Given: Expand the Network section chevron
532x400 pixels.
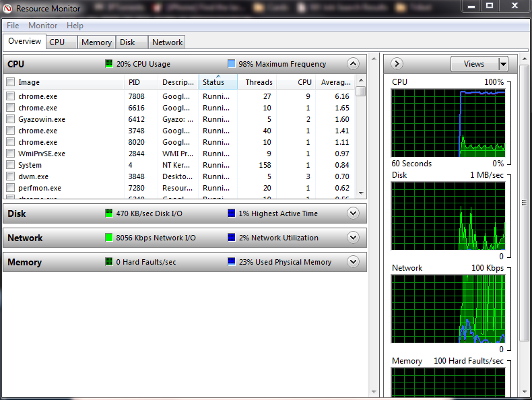Looking at the screenshot, I should point(353,238).
